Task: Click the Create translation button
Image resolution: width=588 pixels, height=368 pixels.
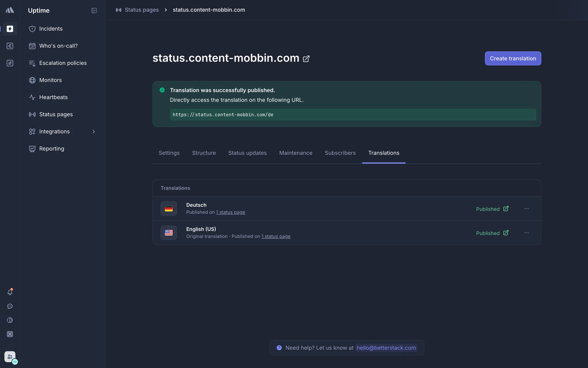Action: click(513, 59)
